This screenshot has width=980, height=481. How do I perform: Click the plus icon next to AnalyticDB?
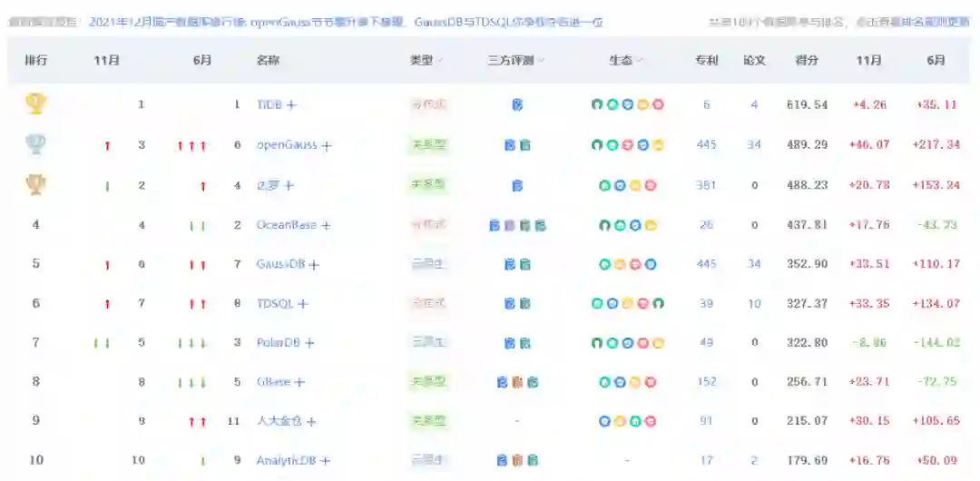(x=324, y=461)
